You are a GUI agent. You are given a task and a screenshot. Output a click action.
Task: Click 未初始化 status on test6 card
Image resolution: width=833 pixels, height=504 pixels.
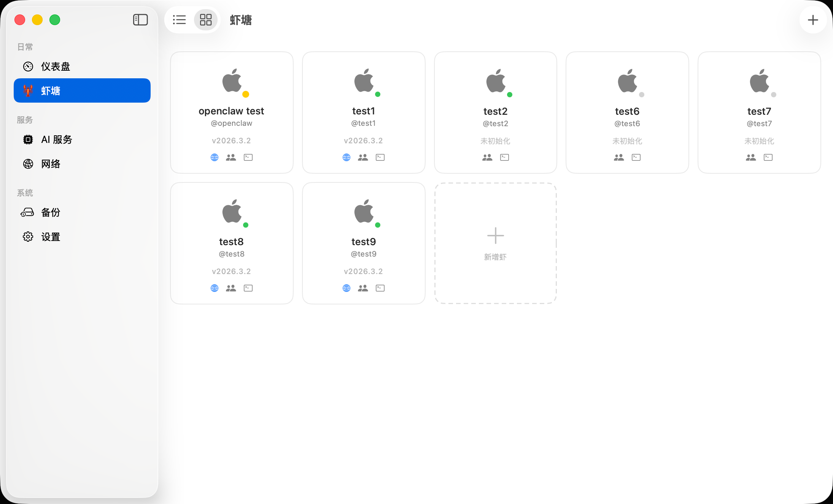627,141
